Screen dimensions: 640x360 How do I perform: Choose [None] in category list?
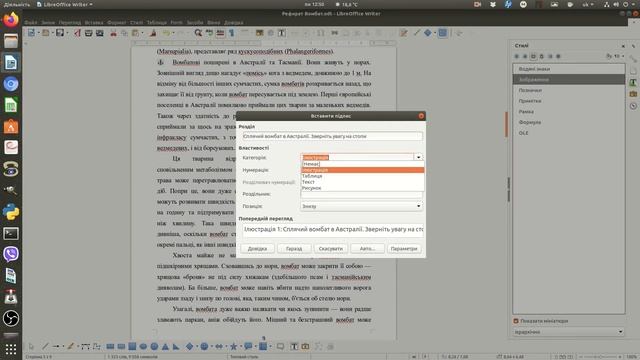point(362,164)
